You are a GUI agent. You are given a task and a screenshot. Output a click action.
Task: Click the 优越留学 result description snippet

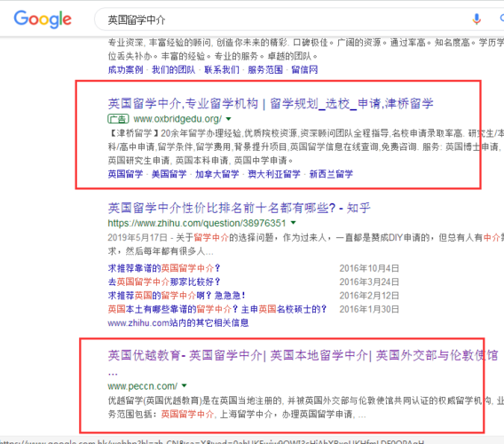point(305,408)
